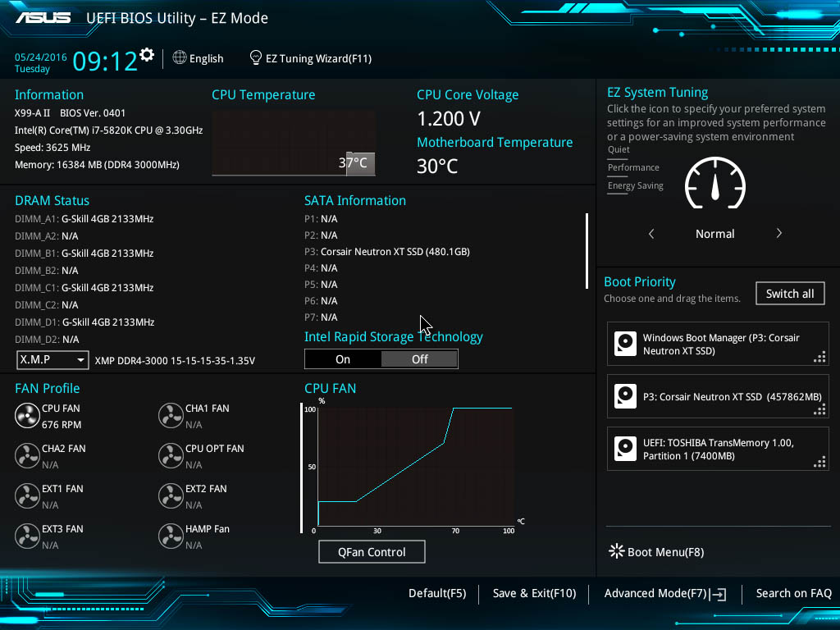Click CPU Core Voltage 1.200 V value
The height and width of the screenshot is (630, 840).
pos(449,118)
